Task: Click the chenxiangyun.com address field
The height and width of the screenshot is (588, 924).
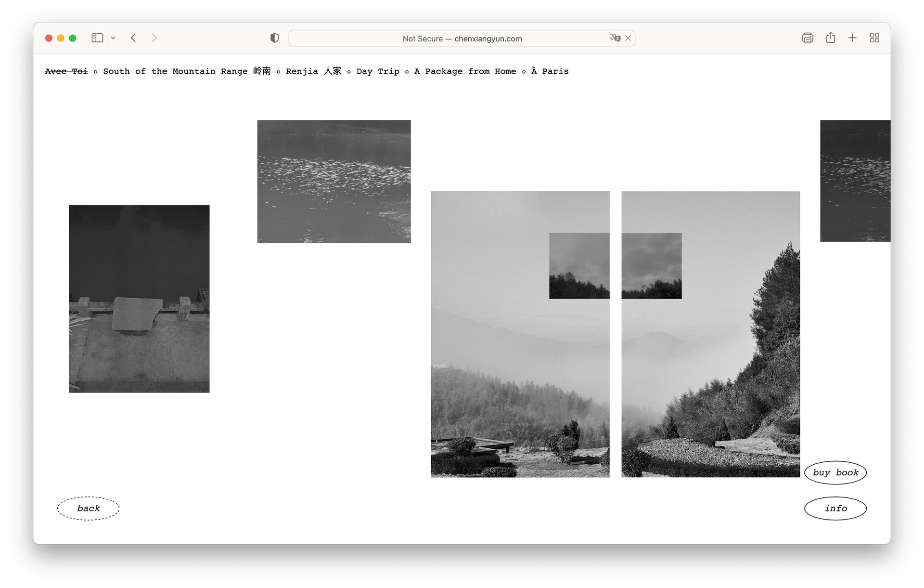Action: coord(462,39)
